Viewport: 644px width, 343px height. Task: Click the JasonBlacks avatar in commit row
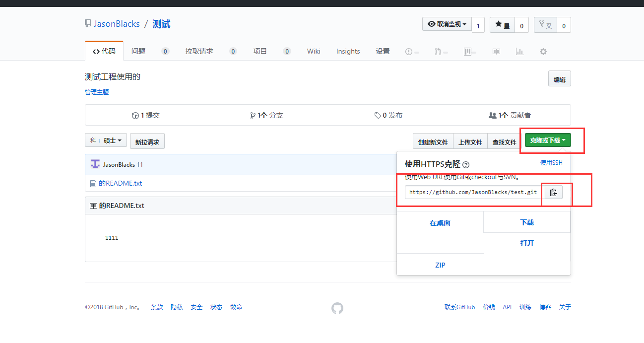point(95,164)
